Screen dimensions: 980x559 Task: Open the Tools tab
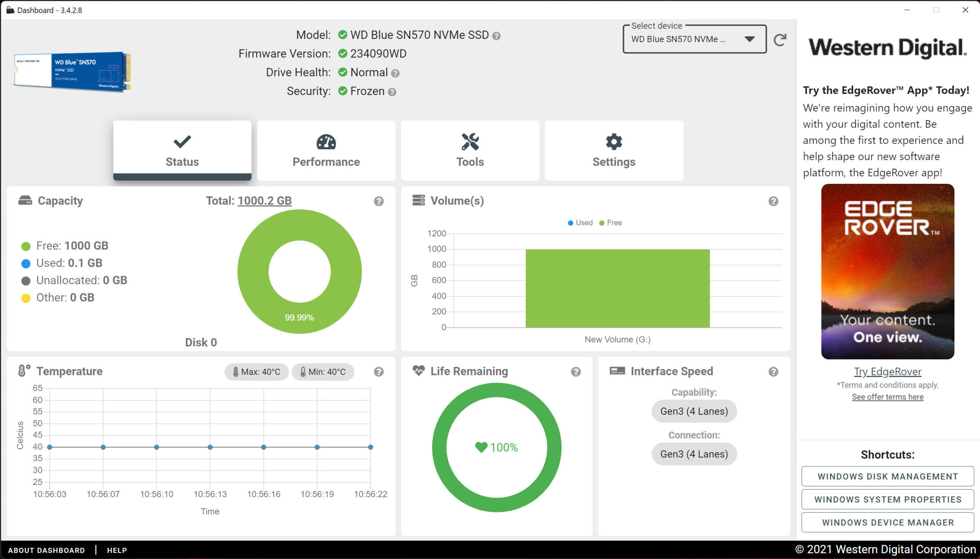pyautogui.click(x=470, y=150)
